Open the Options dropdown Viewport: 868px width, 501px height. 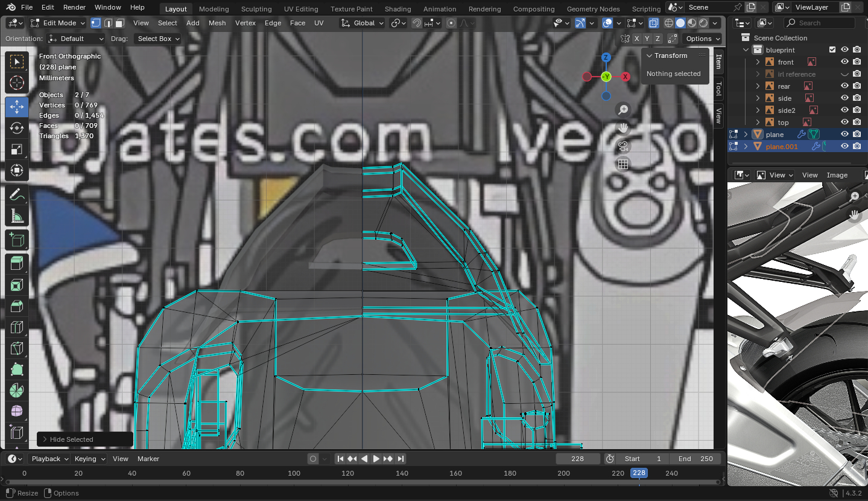703,39
